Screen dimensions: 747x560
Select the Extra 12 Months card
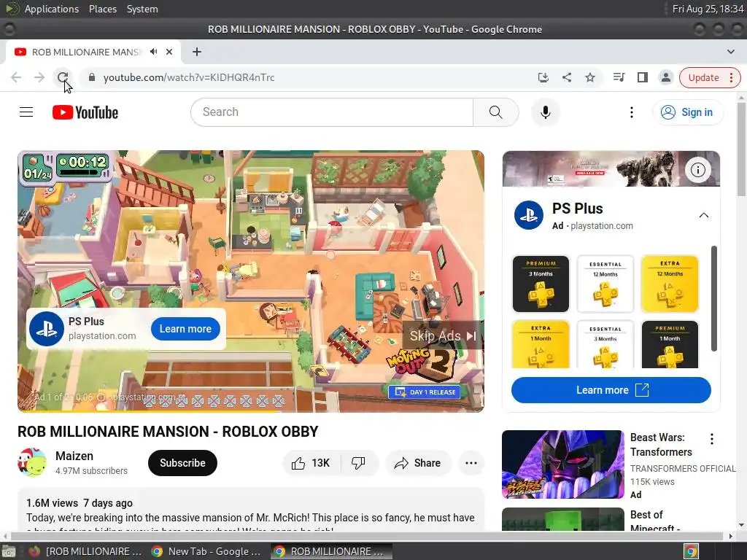coord(670,284)
